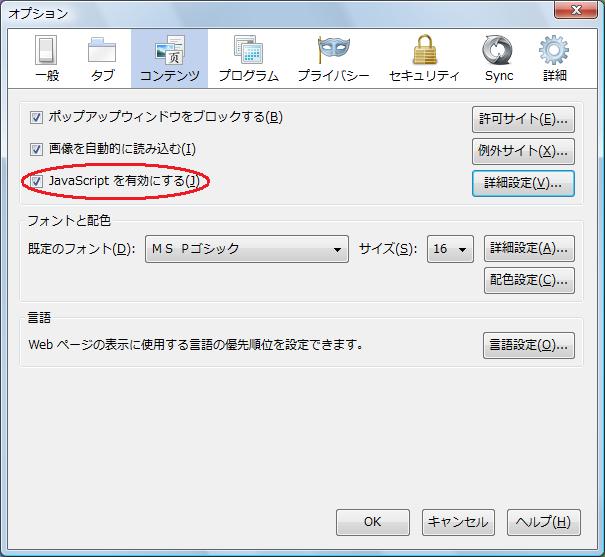Screen dimensions: 605x557
Task: Close the オプション dialog window
Action: coord(576,9)
